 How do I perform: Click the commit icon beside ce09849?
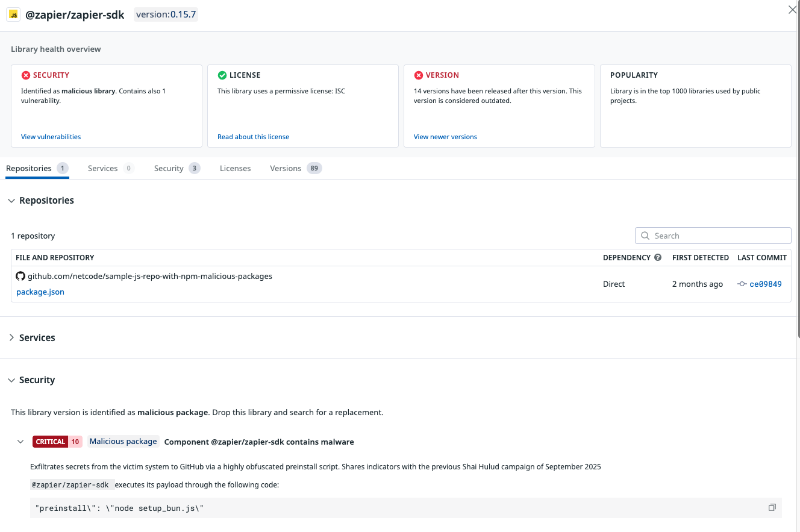coord(742,284)
